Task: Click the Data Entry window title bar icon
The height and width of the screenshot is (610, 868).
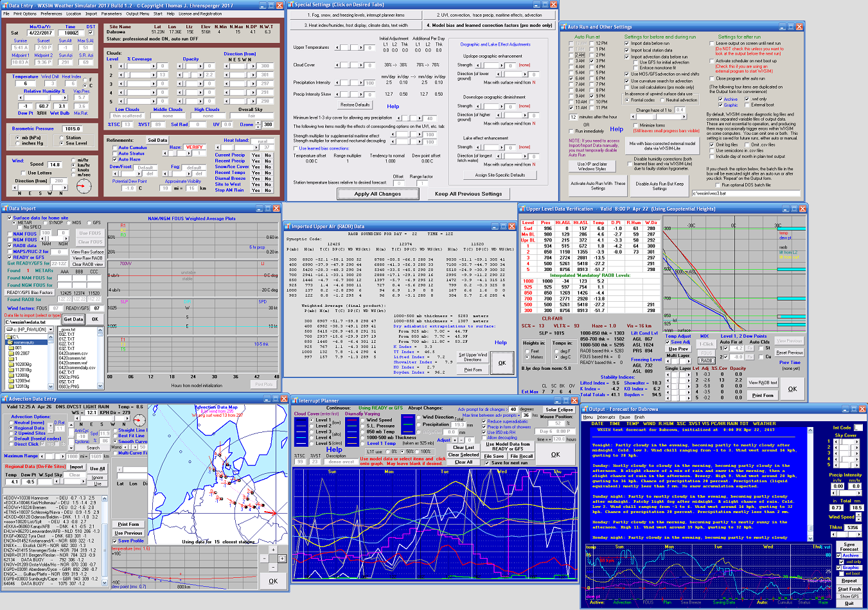Action: (x=4, y=5)
